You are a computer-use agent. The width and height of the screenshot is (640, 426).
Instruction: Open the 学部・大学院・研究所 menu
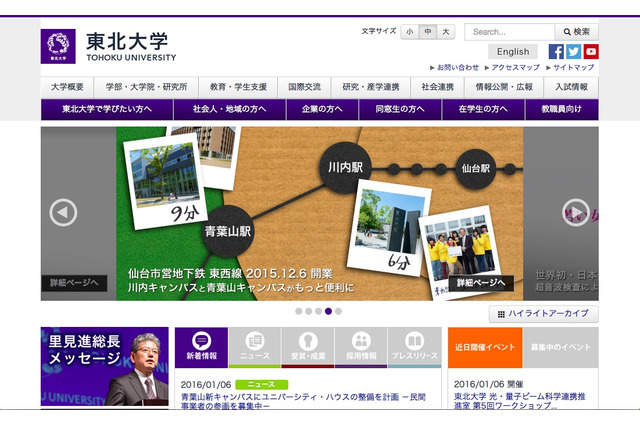(x=146, y=87)
